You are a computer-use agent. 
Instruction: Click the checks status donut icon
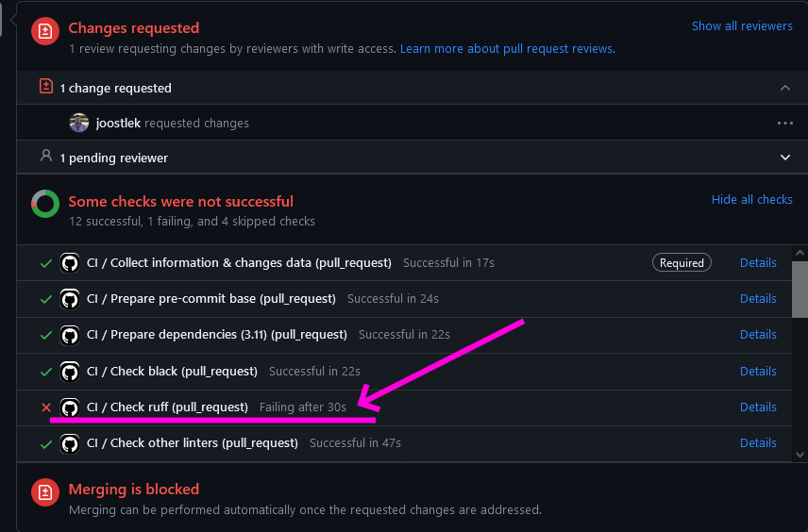pyautogui.click(x=44, y=204)
